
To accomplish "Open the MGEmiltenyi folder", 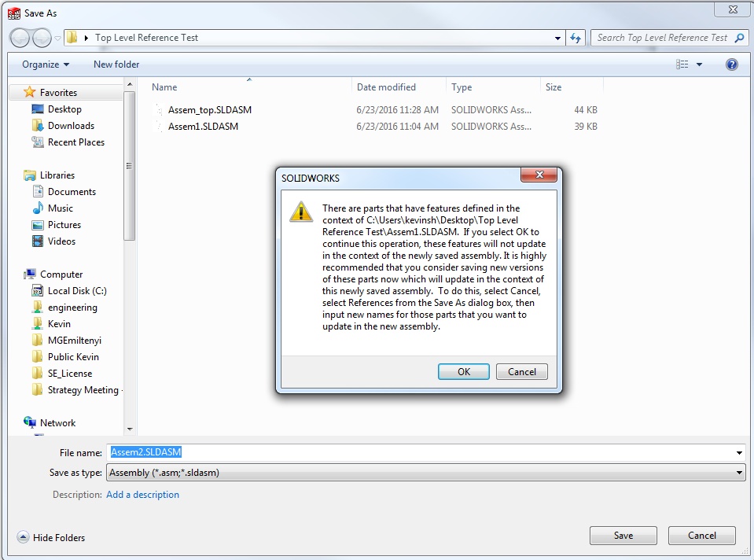I will tap(75, 341).
